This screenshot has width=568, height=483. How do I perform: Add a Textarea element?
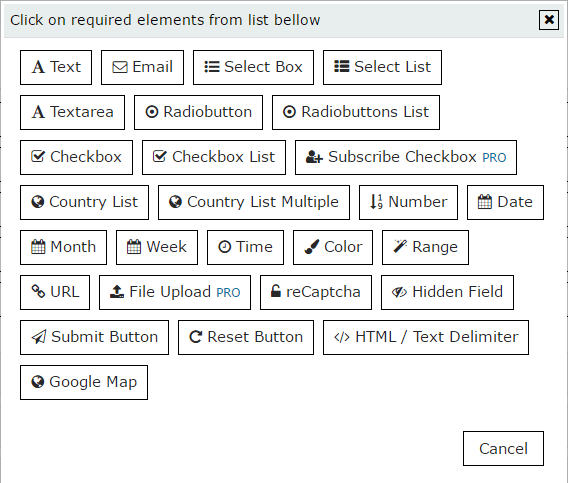coord(72,112)
